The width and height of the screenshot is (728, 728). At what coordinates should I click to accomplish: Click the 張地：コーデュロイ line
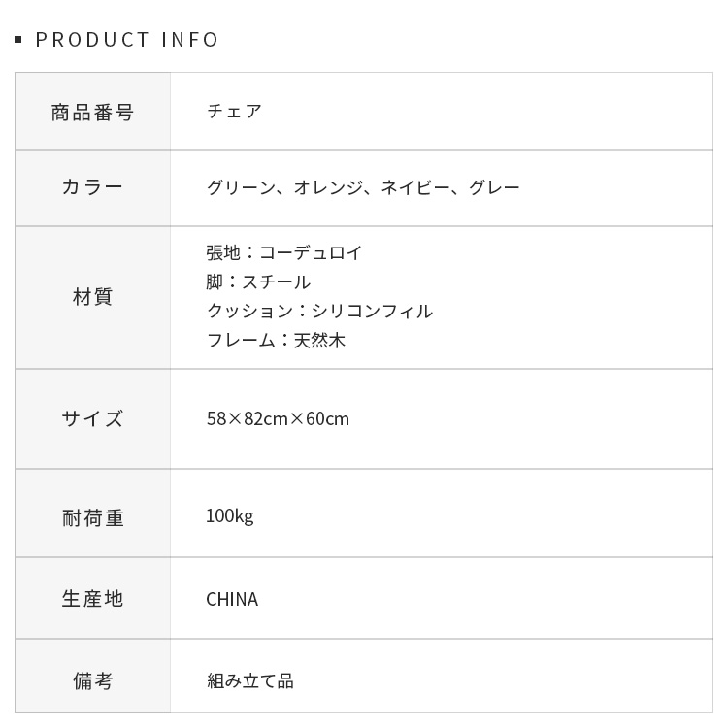click(284, 253)
